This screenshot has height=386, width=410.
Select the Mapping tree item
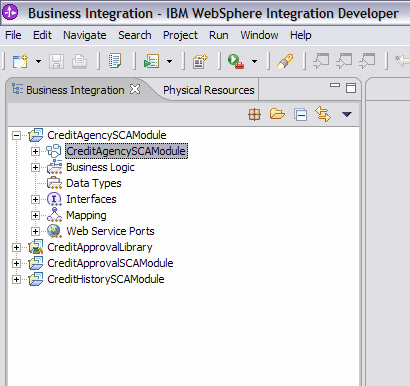tap(86, 215)
